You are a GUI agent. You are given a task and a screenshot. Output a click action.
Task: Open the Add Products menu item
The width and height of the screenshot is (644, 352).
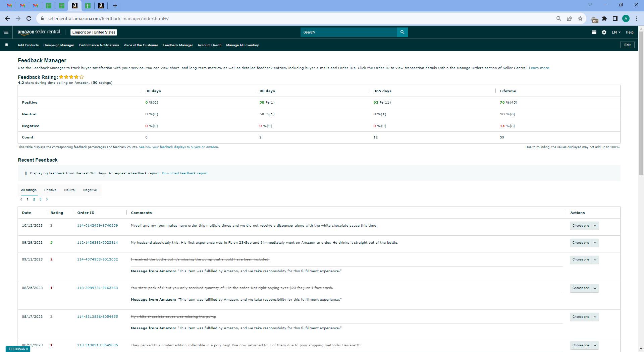28,45
